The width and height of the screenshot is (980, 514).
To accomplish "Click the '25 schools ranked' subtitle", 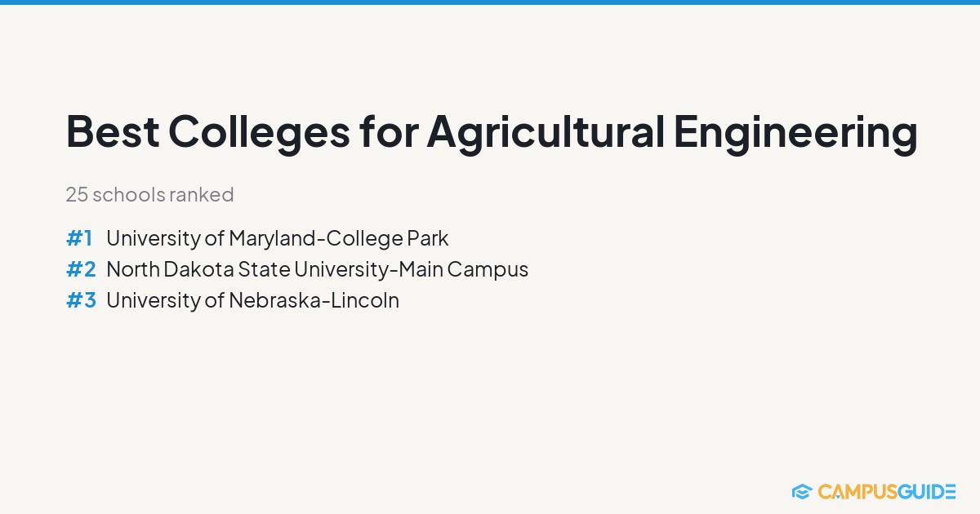I will pos(149,195).
